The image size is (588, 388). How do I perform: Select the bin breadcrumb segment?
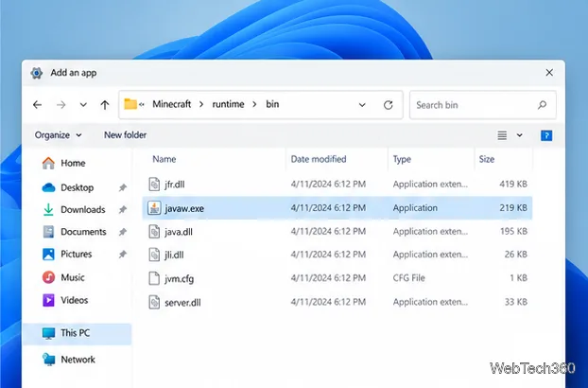[x=272, y=104]
